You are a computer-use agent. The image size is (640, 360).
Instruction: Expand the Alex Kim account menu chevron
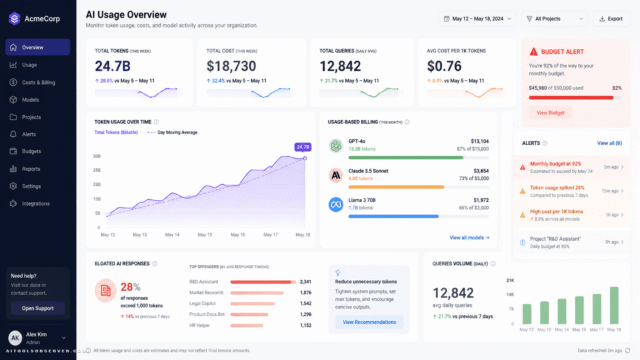click(x=64, y=338)
